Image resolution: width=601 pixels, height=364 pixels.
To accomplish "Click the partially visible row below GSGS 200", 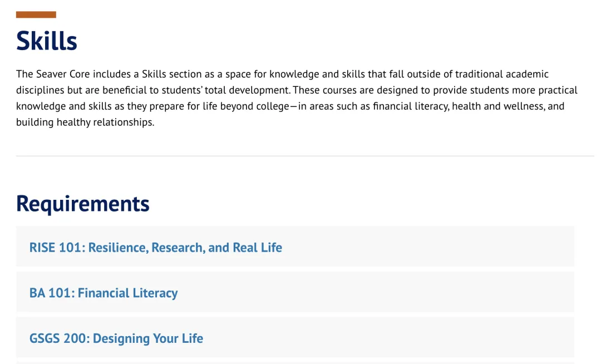I will point(295,362).
